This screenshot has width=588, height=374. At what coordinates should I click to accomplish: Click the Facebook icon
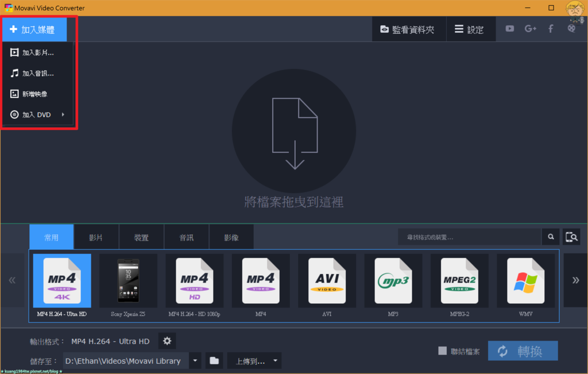551,29
